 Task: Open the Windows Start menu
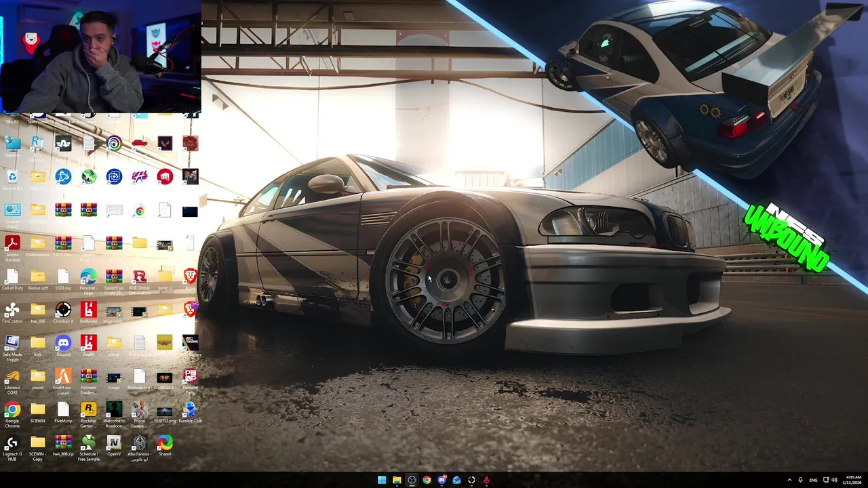382,481
